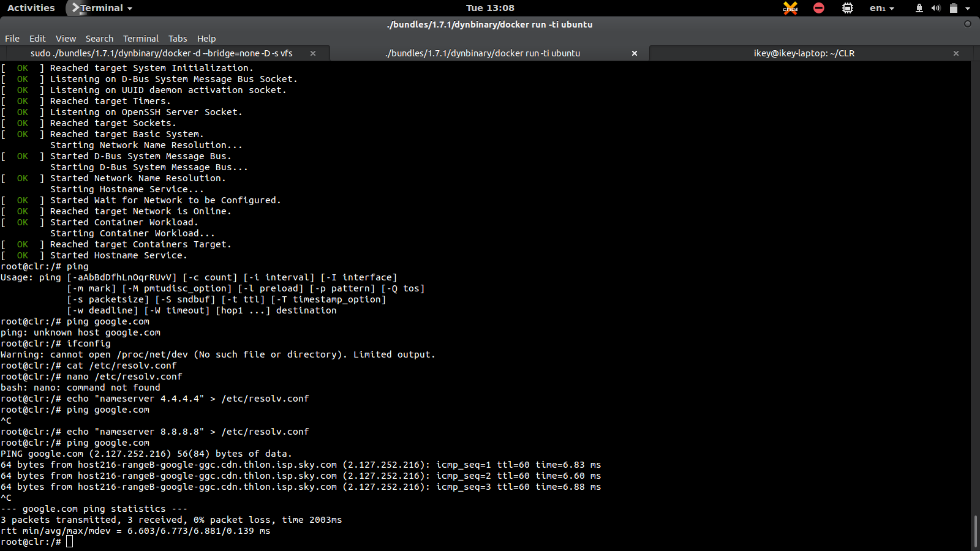Click the red no-entry tray icon
Image resolution: width=980 pixels, height=551 pixels.
click(x=819, y=8)
